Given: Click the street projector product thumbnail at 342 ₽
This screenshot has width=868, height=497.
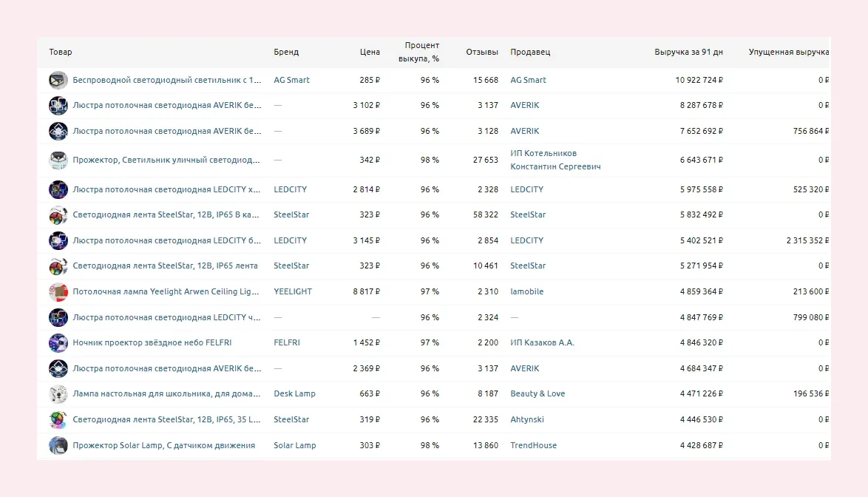Looking at the screenshot, I should tap(58, 160).
